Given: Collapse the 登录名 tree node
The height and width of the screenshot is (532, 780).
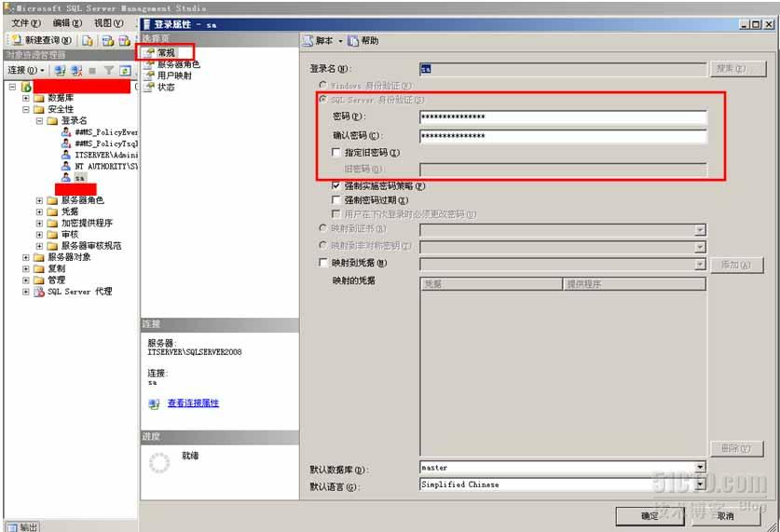Looking at the screenshot, I should point(39,121).
